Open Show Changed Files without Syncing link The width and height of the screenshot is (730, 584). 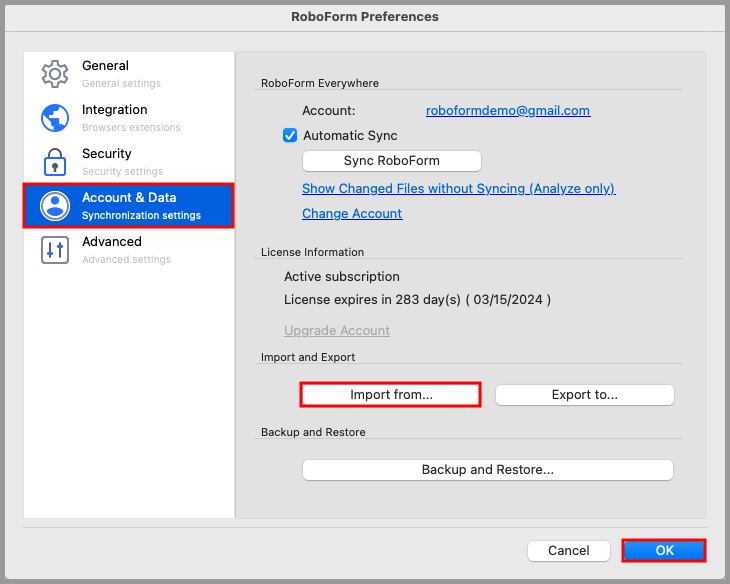pyautogui.click(x=458, y=189)
